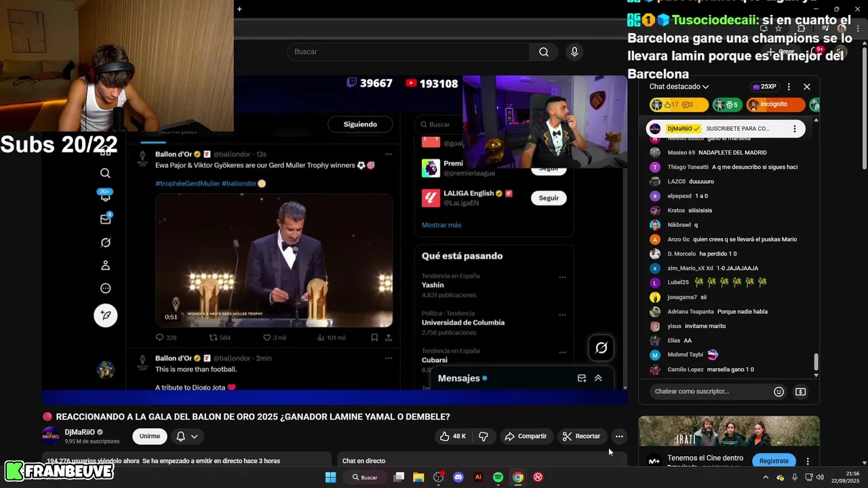Viewport: 868px width, 488px height.
Task: Dislike the video
Action: coord(484,436)
